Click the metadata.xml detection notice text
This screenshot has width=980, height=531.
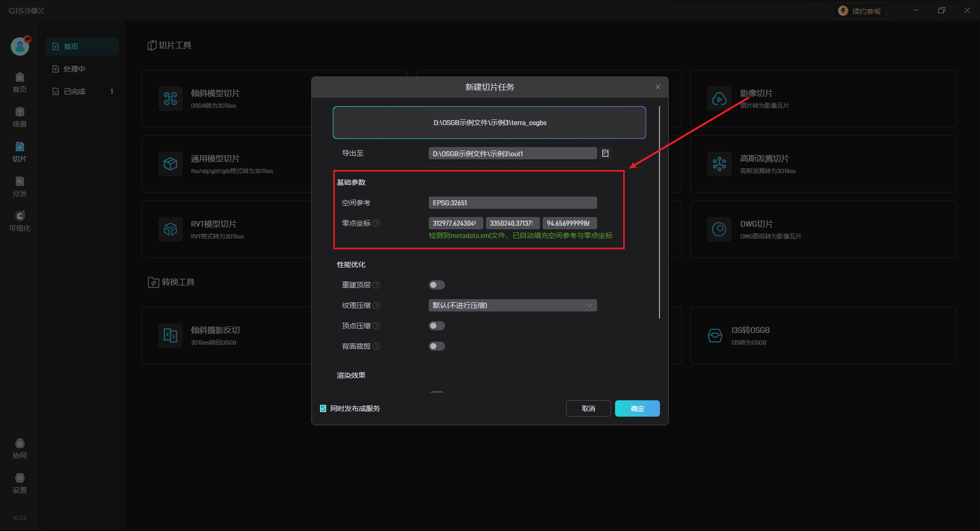point(521,235)
